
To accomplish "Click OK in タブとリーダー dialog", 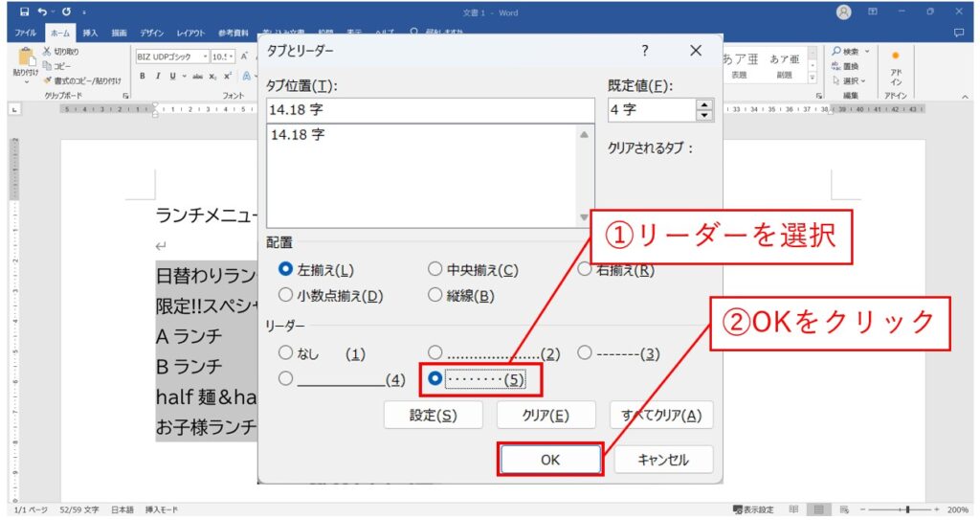I will tap(550, 460).
